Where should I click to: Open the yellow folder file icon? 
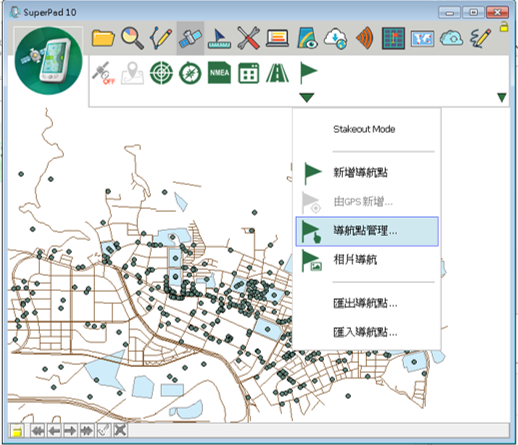click(x=103, y=38)
